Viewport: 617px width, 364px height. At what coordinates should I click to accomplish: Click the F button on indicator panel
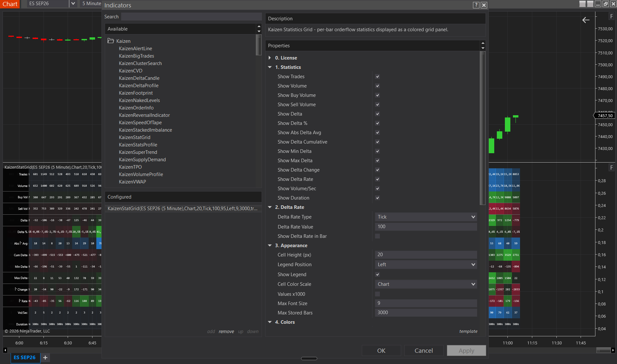pos(611,168)
